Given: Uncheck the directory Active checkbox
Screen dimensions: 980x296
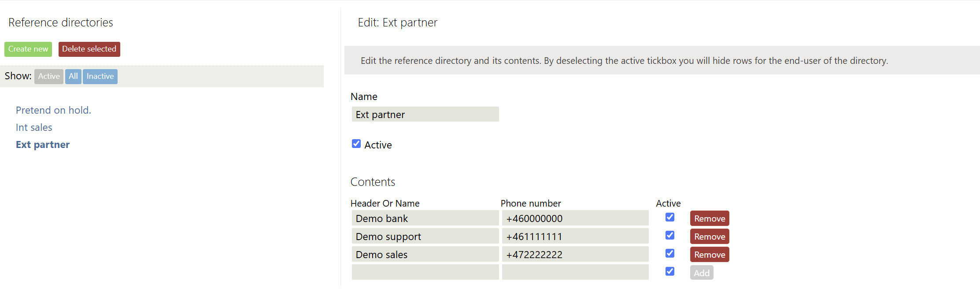Looking at the screenshot, I should pos(356,144).
